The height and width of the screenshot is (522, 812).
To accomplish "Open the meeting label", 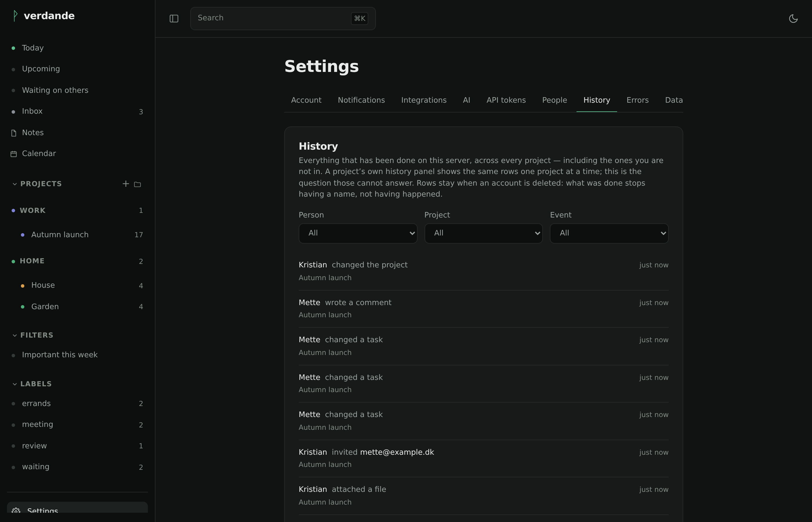I will pyautogui.click(x=77, y=425).
